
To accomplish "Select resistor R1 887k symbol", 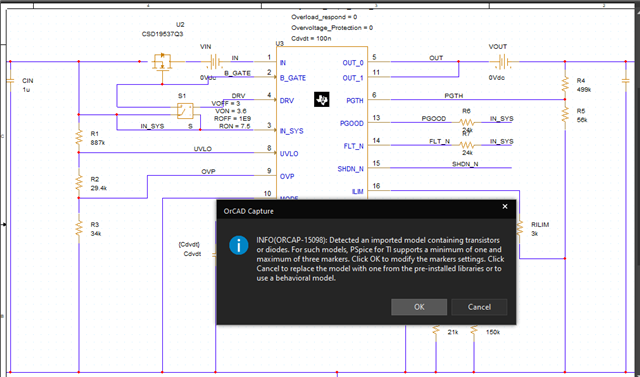I will tap(79, 138).
